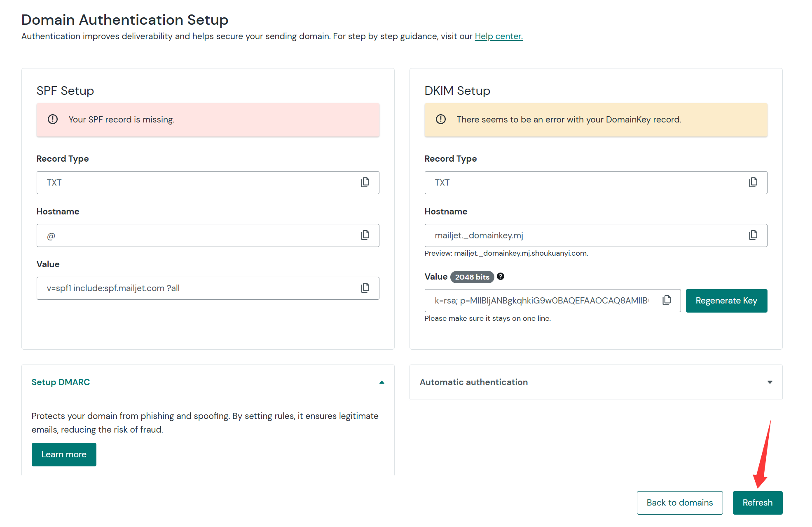812x527 pixels.
Task: Copy the DKIM hostname mailjet._domainkey.mj
Action: click(x=753, y=235)
